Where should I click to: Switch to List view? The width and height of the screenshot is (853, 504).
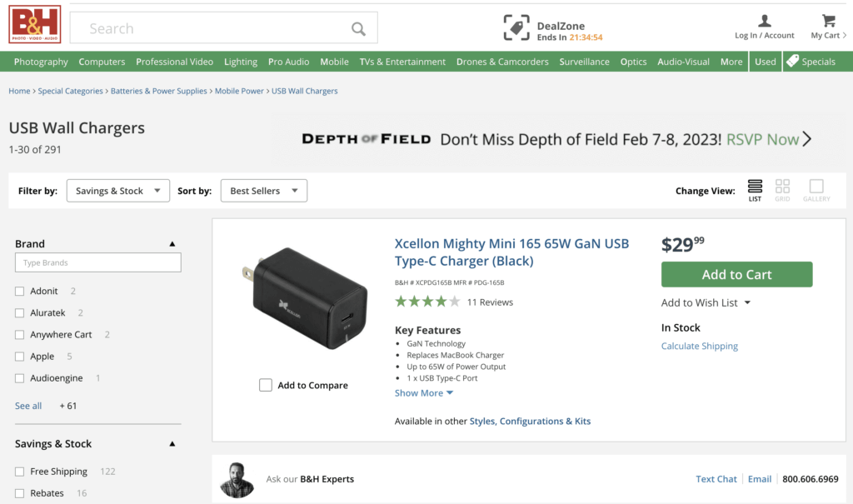point(755,191)
